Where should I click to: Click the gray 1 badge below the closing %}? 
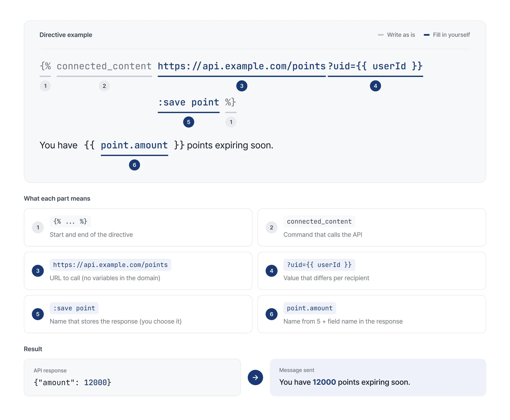(231, 122)
